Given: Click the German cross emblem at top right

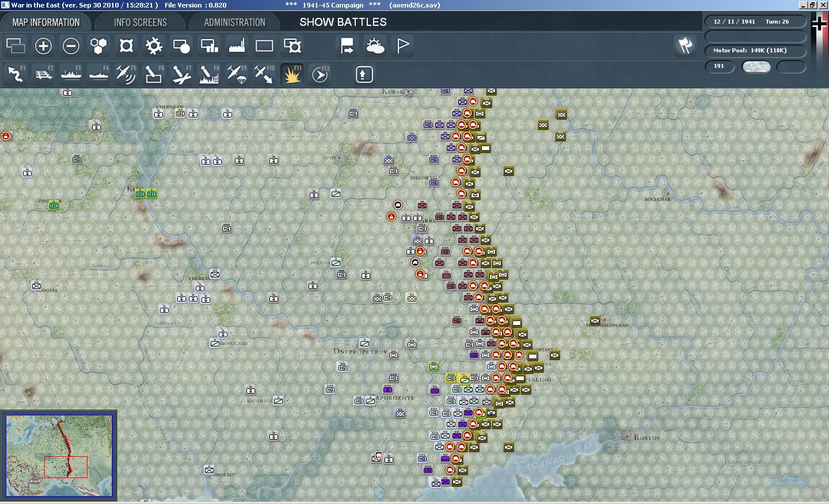Looking at the screenshot, I should [819, 24].
